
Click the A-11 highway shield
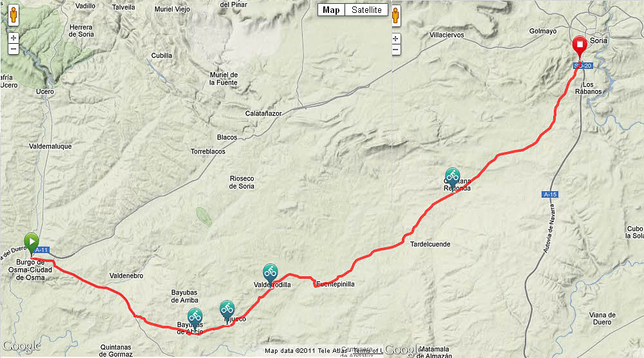click(41, 250)
